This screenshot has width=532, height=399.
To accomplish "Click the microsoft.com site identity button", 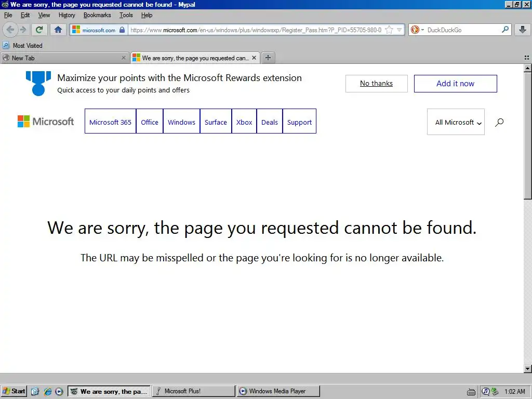I will (x=99, y=30).
